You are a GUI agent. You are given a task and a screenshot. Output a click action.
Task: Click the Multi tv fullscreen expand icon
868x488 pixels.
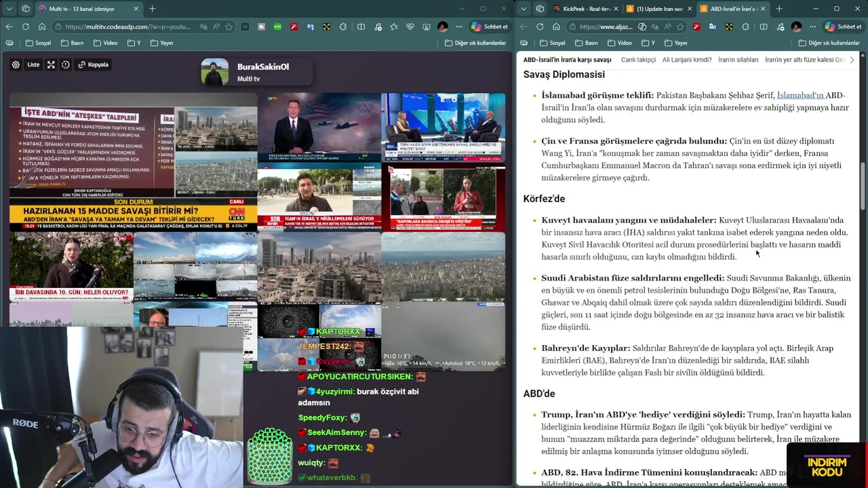52,64
